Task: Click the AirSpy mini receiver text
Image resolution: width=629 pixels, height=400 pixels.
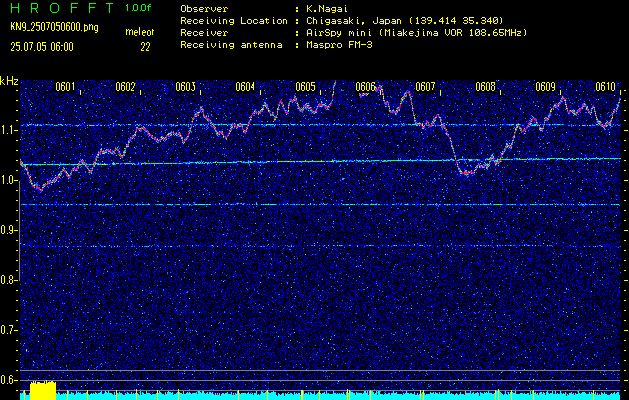Action: [x=417, y=33]
